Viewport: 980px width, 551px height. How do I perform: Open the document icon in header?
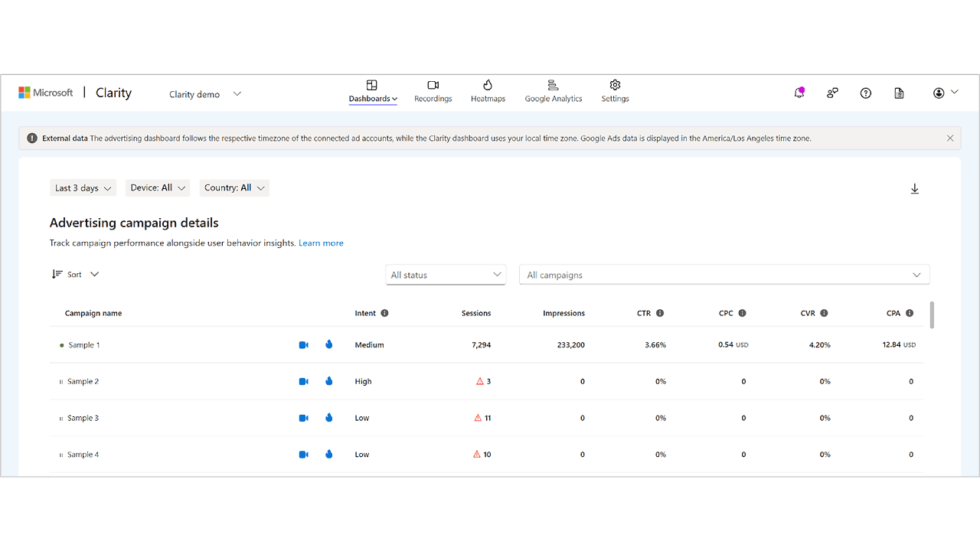(x=899, y=93)
